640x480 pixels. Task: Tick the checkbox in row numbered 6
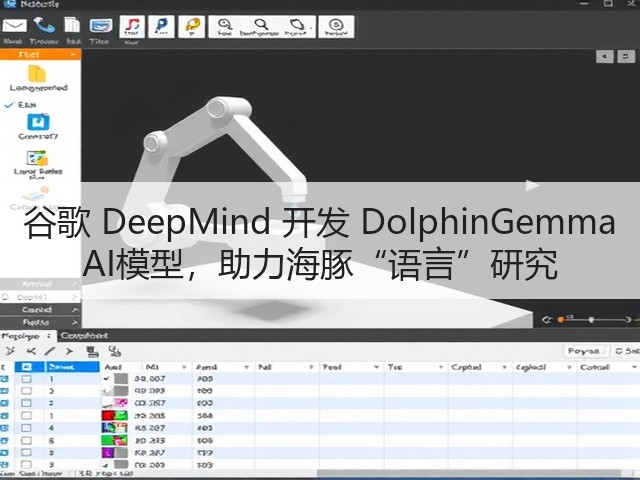pos(27,440)
